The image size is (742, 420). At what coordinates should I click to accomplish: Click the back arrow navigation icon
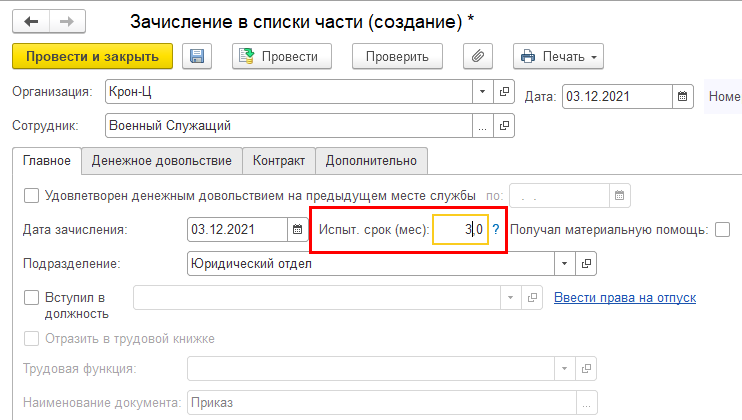click(33, 20)
